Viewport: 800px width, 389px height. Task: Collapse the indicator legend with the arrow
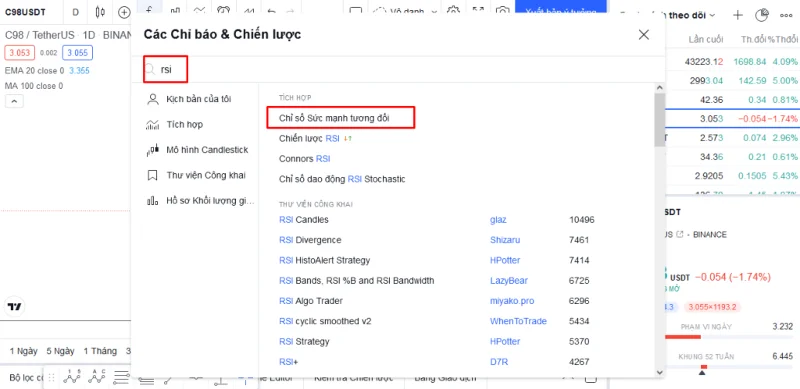point(14,102)
